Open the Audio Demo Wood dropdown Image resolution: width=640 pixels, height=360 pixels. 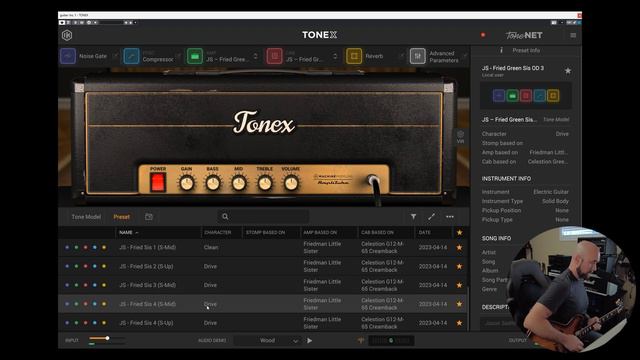tap(267, 340)
